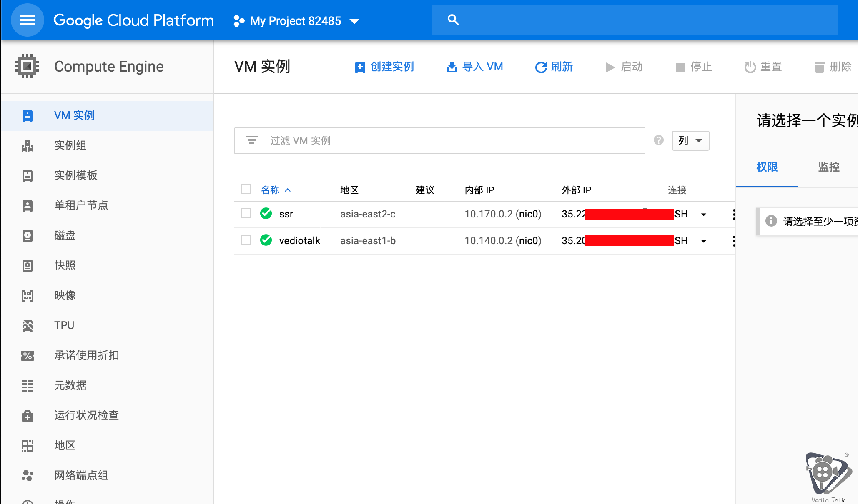858x504 pixels.
Task: Click 导入 VM button
Action: 474,67
